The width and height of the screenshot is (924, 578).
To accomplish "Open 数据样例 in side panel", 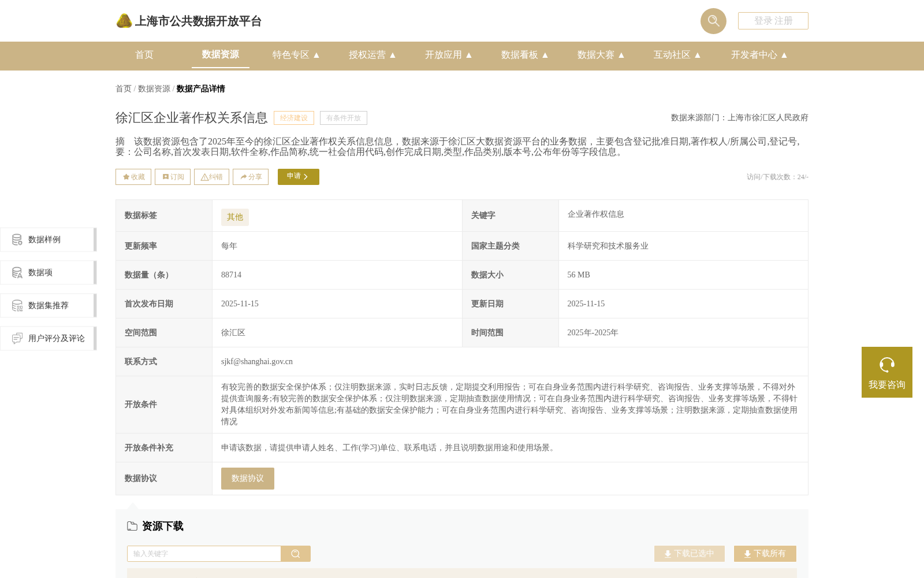I will (49, 239).
